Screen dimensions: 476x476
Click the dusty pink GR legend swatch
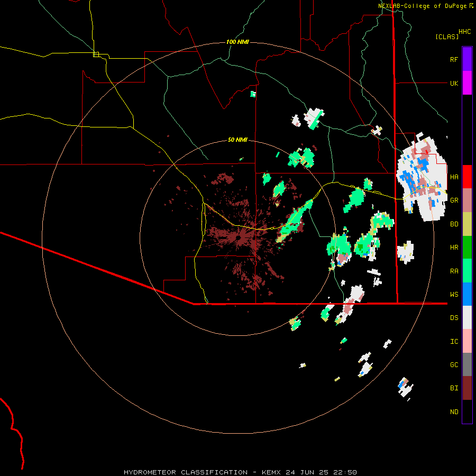(467, 200)
